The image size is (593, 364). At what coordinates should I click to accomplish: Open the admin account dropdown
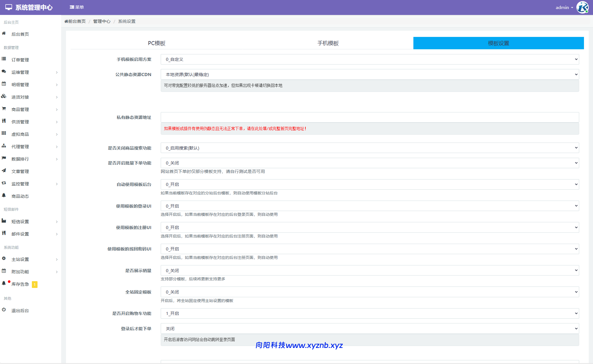click(563, 7)
